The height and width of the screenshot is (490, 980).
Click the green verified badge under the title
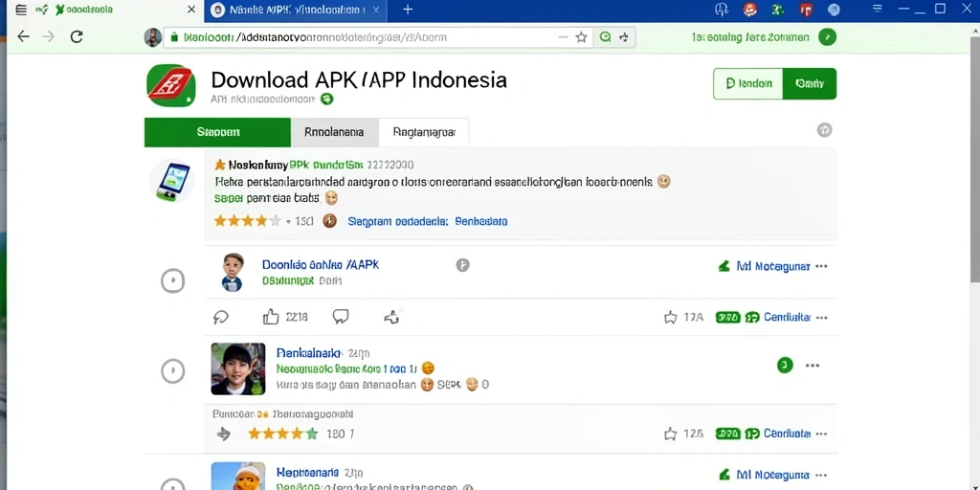point(326,99)
